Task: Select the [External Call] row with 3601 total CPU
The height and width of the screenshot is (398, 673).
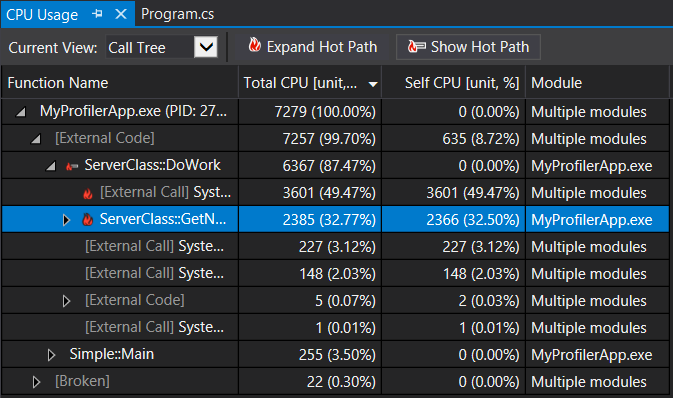Action: pos(335,193)
